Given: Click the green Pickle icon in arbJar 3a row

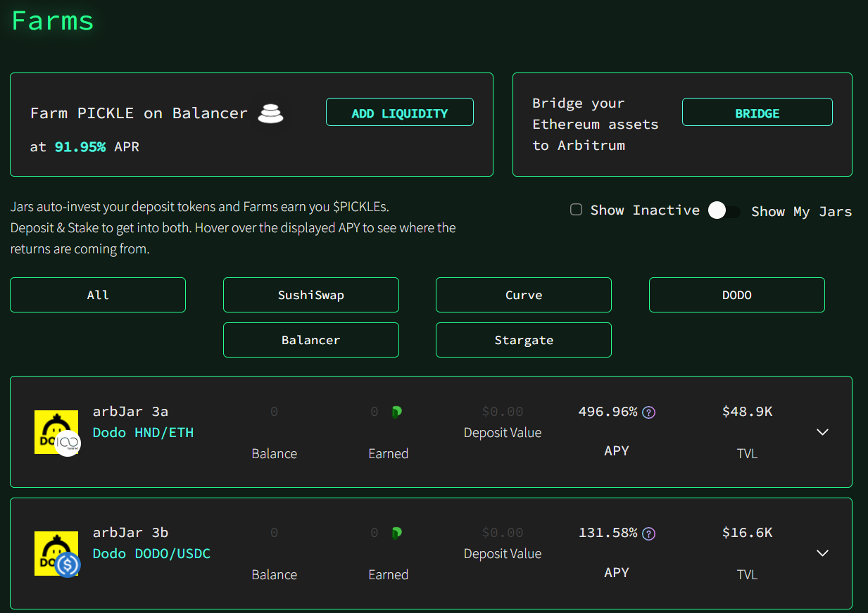Looking at the screenshot, I should click(x=396, y=412).
